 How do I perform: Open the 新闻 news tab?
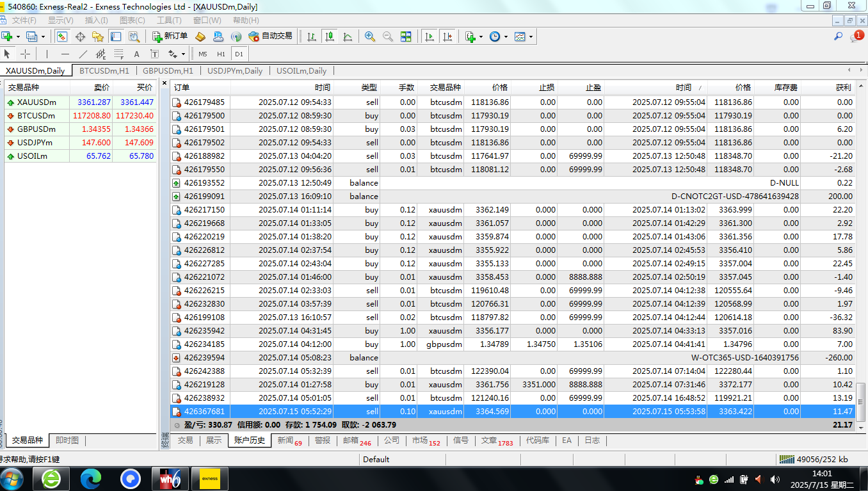[289, 440]
